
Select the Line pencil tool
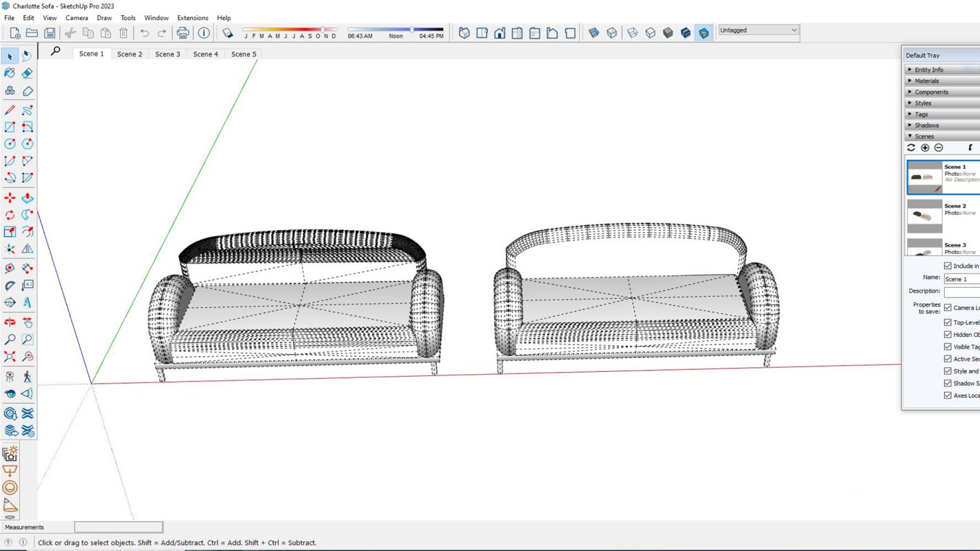10,110
